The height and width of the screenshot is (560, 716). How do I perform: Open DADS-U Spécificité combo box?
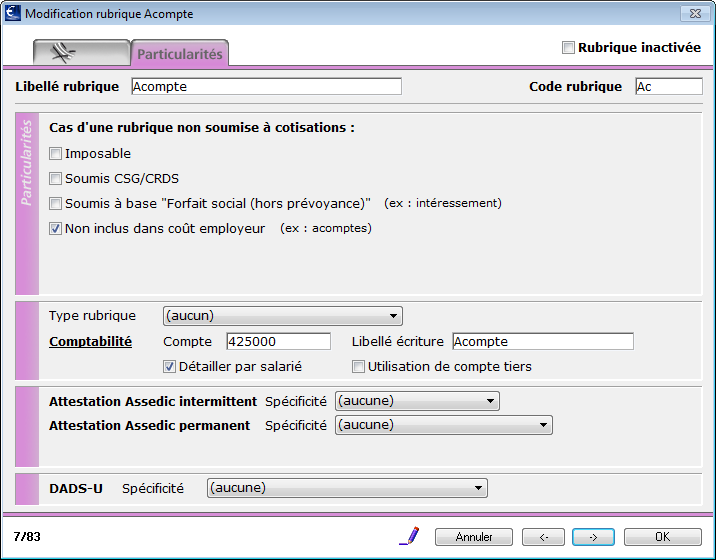coord(347,488)
